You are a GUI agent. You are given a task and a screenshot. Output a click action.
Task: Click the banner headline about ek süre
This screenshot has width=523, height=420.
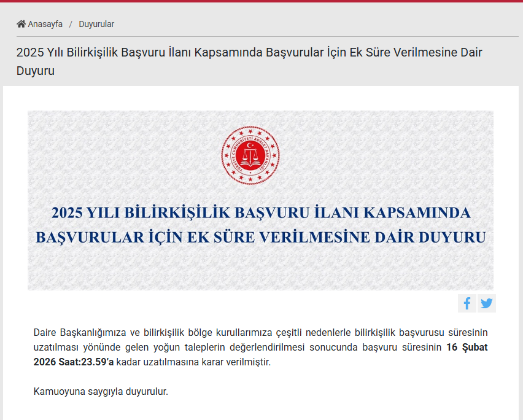click(x=260, y=224)
